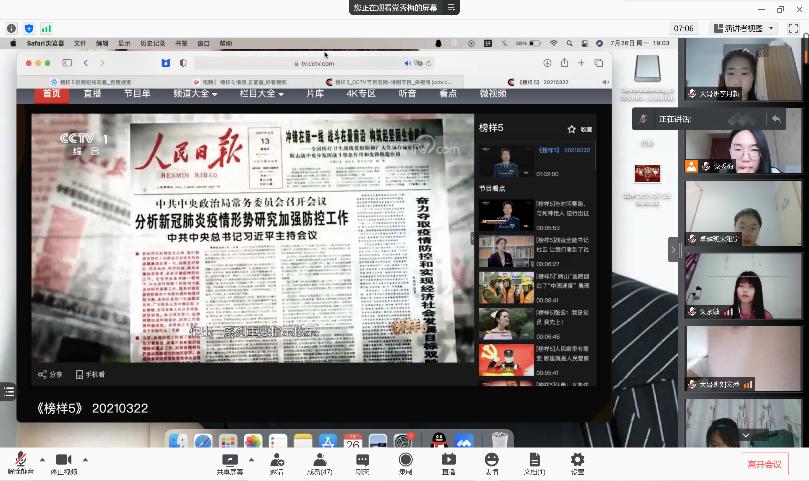Go forward in shared Safari window
This screenshot has height=481, width=809.
(x=102, y=63)
